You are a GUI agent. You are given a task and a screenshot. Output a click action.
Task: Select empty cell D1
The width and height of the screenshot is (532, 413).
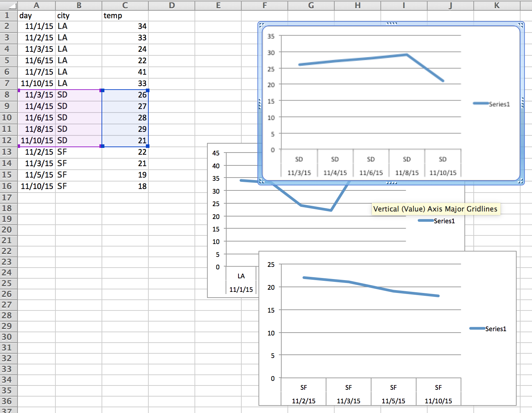tap(172, 16)
